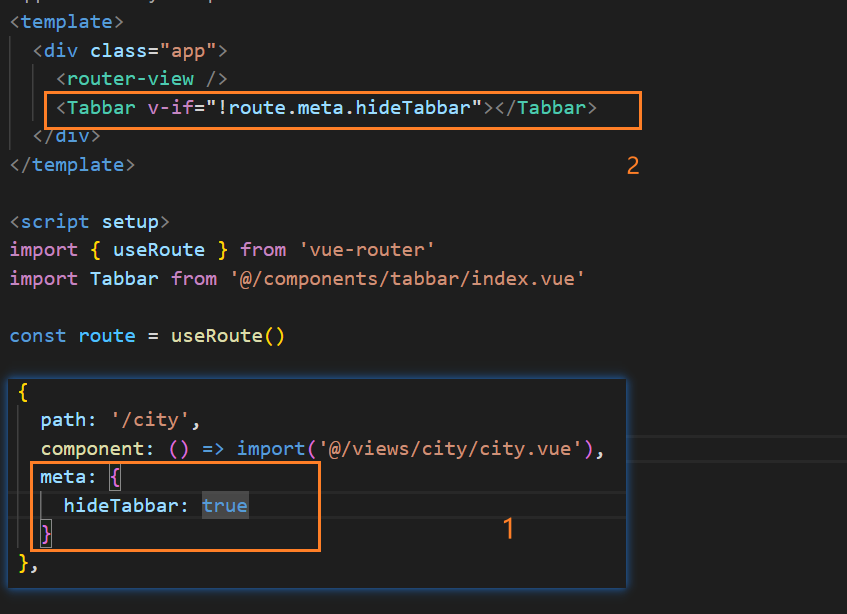
Task: Select the class="app" attribute text
Action: tap(153, 51)
